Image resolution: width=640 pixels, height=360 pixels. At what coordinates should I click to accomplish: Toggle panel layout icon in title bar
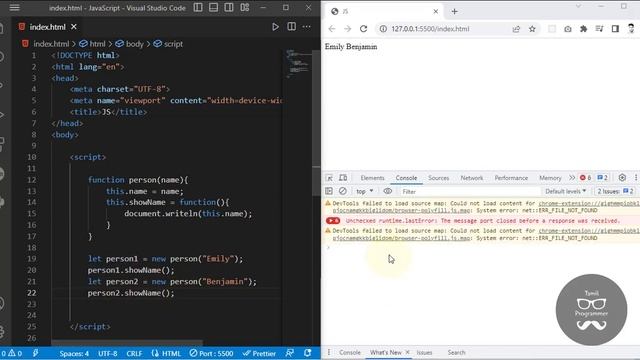(x=213, y=7)
